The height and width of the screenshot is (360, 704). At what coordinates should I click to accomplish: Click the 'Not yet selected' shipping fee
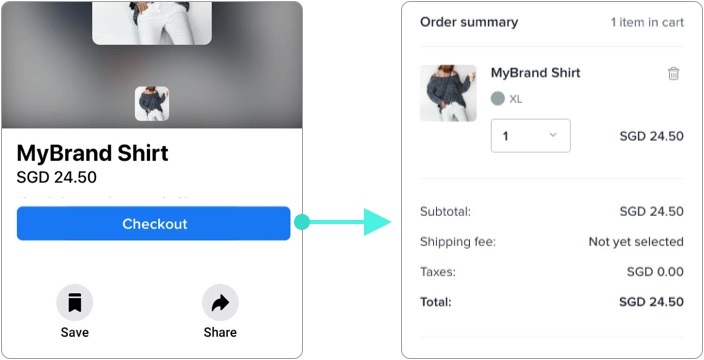pyautogui.click(x=636, y=242)
